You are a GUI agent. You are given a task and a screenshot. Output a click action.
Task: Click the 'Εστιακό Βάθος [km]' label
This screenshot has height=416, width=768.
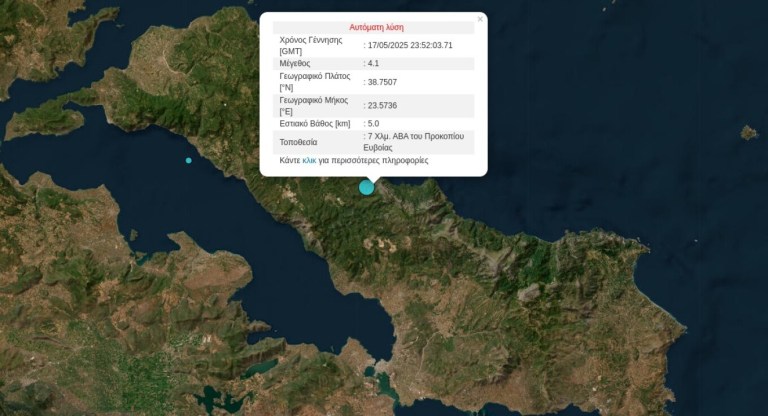tap(315, 123)
